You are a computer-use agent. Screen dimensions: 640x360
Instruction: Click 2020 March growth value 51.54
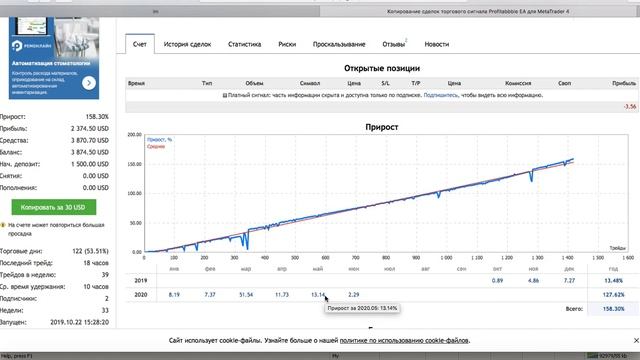(246, 295)
